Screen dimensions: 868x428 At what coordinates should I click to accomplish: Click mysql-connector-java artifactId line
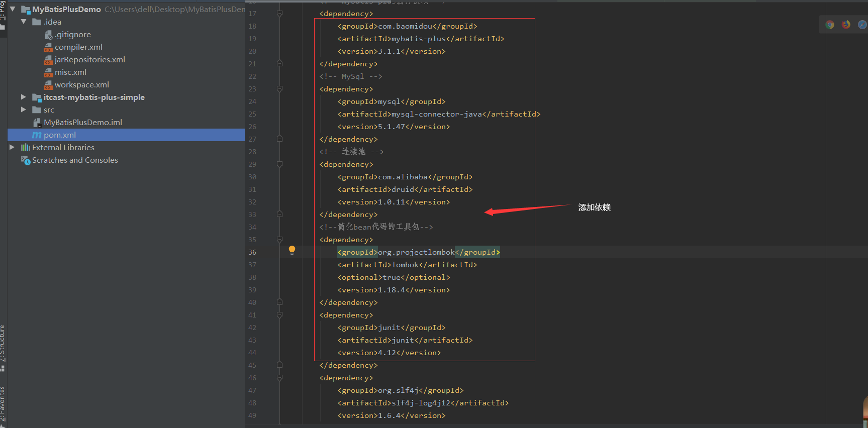pos(439,114)
